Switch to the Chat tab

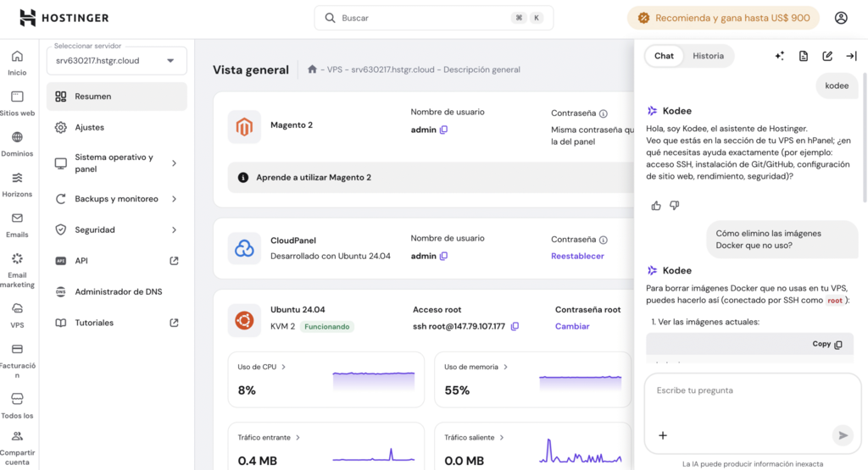point(664,56)
